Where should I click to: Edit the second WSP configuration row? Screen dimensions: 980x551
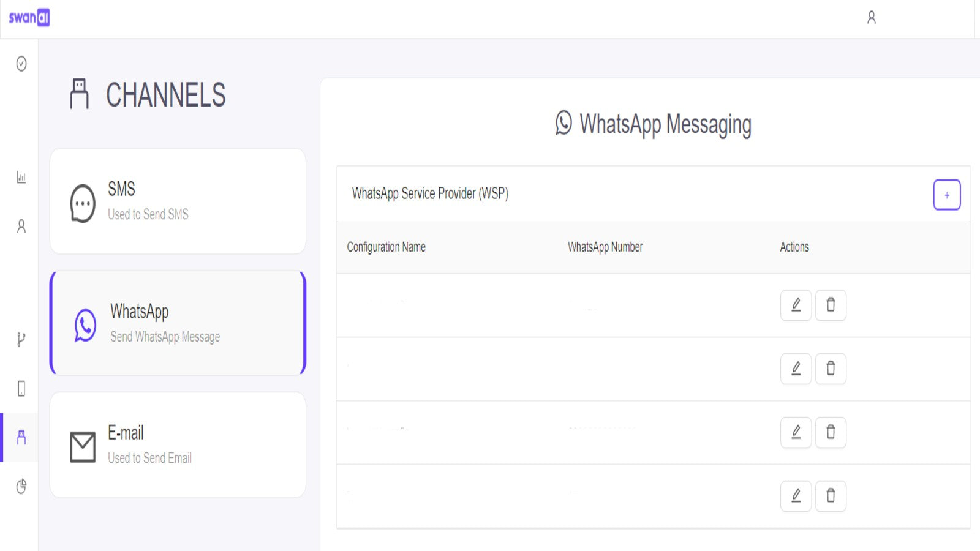(x=796, y=369)
